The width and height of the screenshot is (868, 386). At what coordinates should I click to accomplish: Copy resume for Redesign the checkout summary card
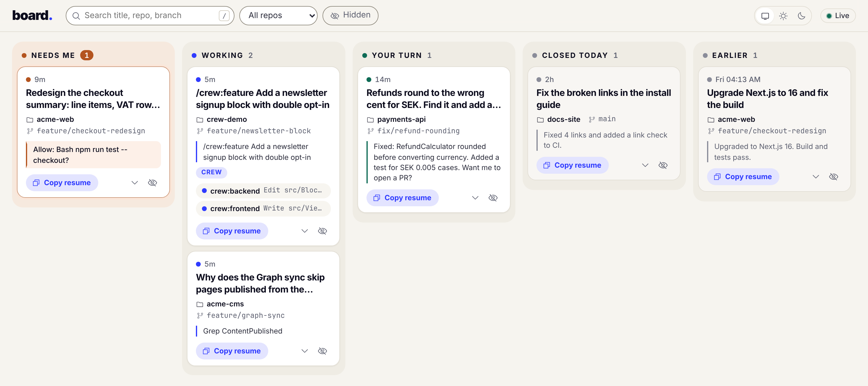[62, 183]
